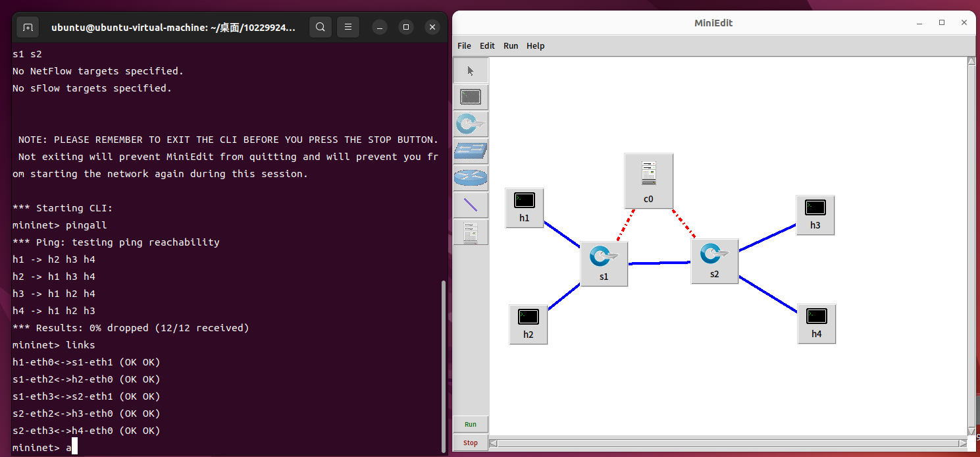Click 's1-eth2<->h2-eth0 (OK OK)' line

click(86, 379)
